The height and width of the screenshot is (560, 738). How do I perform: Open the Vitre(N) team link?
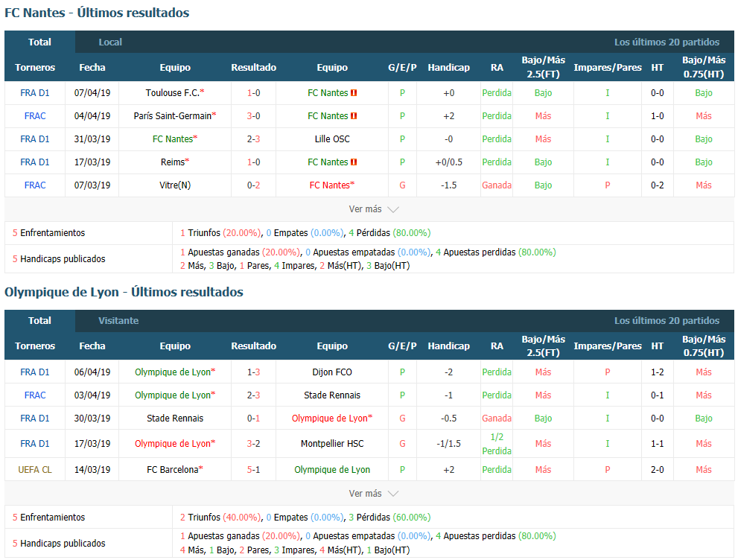click(175, 185)
